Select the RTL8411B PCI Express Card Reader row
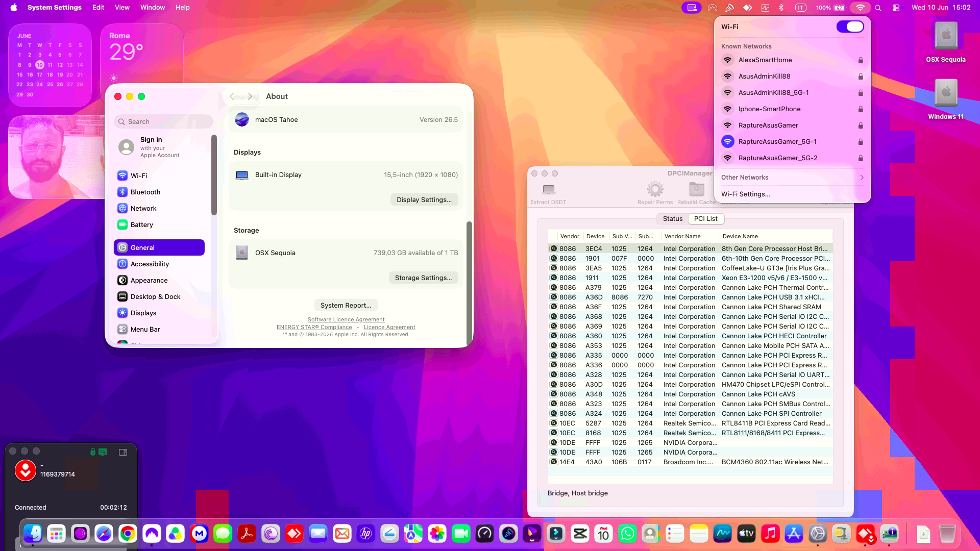980x551 pixels. (x=690, y=423)
